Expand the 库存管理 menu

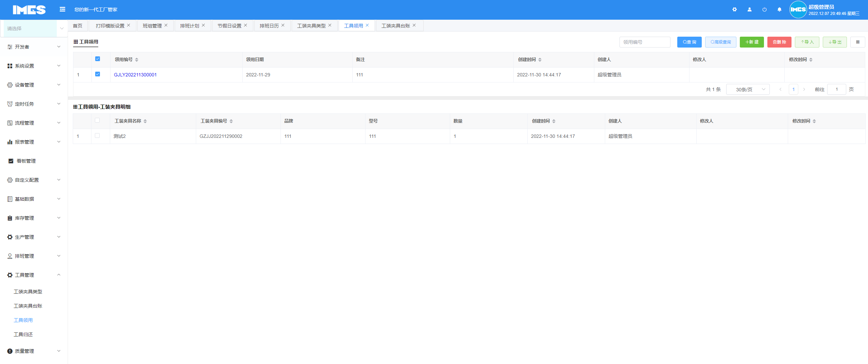coord(34,218)
